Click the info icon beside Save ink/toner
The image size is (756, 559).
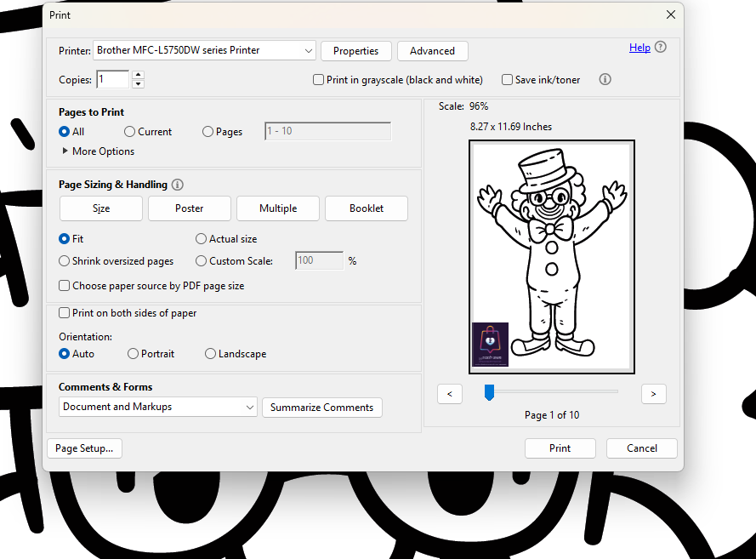[605, 79]
